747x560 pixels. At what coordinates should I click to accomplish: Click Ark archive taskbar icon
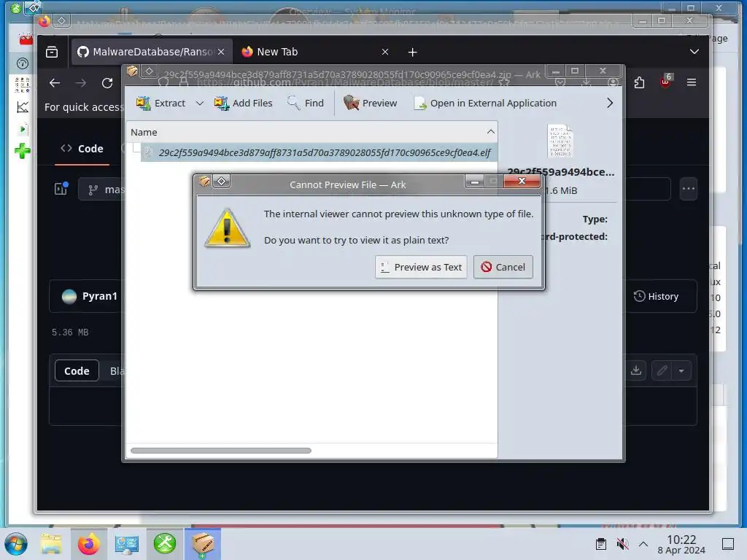[203, 544]
